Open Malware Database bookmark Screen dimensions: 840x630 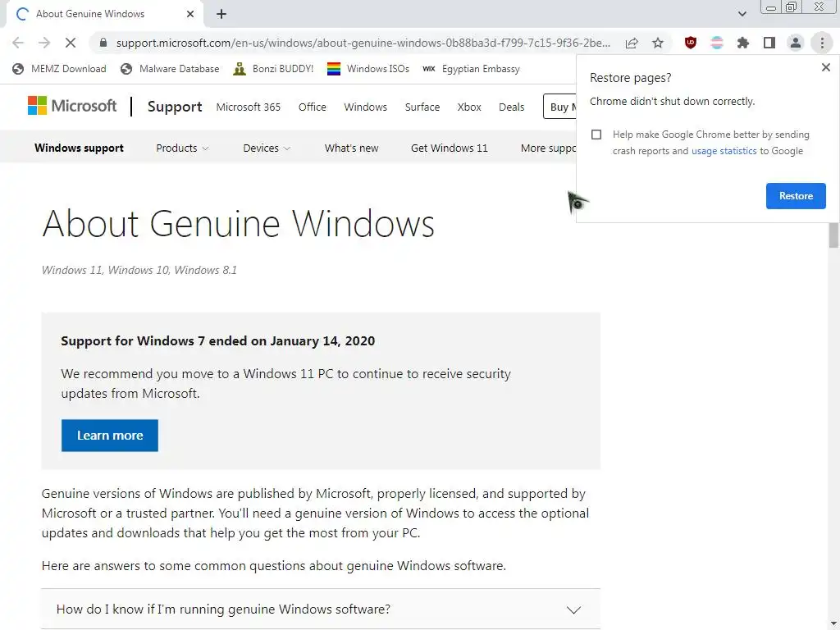[x=170, y=69]
